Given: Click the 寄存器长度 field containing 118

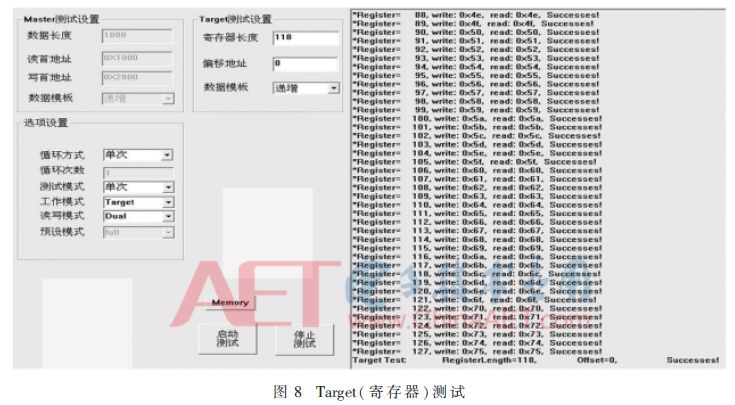Looking at the screenshot, I should [x=305, y=39].
